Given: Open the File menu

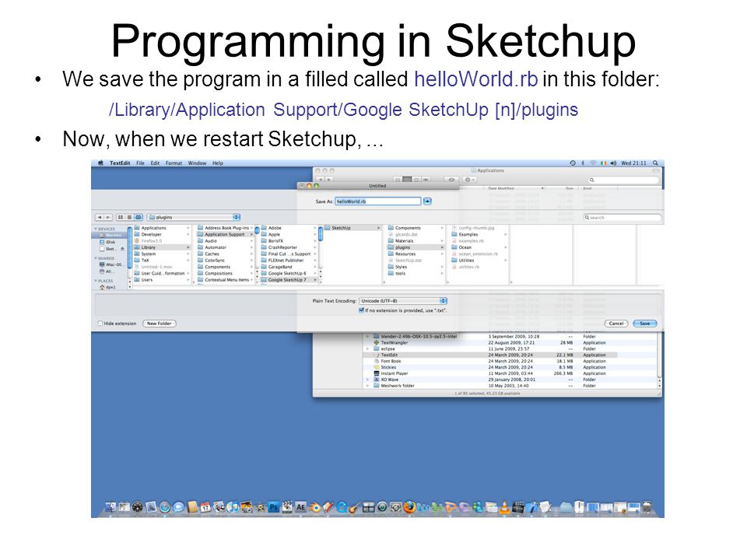Looking at the screenshot, I should tap(140, 163).
